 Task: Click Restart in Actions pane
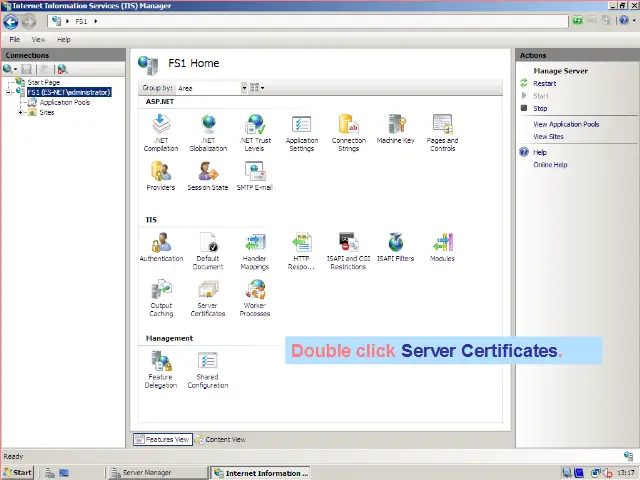[544, 83]
